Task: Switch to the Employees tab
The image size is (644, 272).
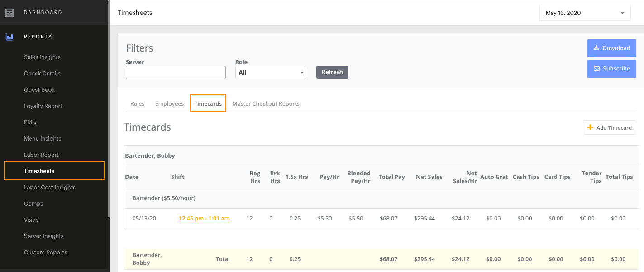Action: (x=169, y=103)
